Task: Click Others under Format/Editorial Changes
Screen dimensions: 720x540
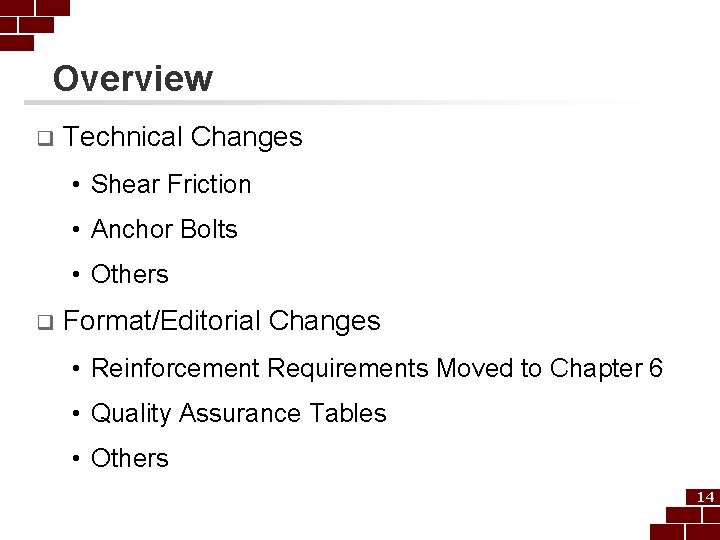Action: pos(129,458)
